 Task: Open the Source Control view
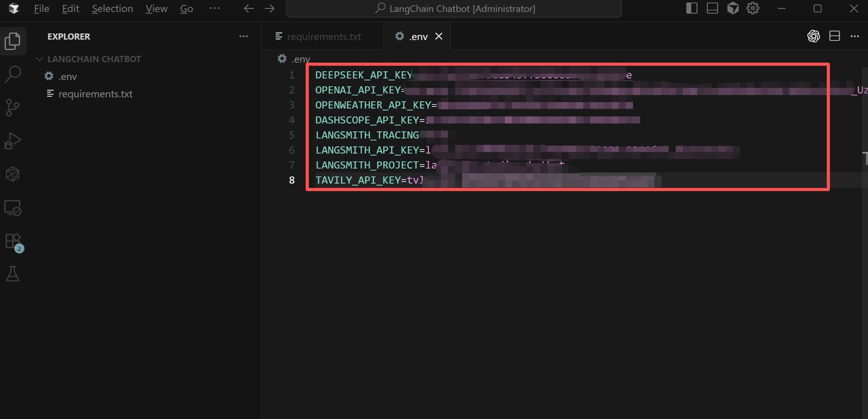point(13,107)
